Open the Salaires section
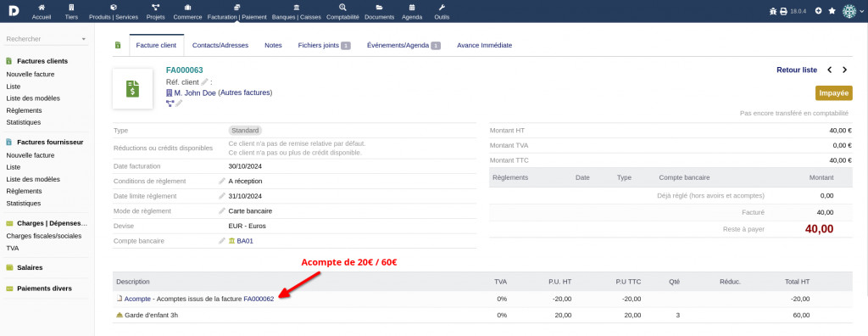 [x=30, y=267]
